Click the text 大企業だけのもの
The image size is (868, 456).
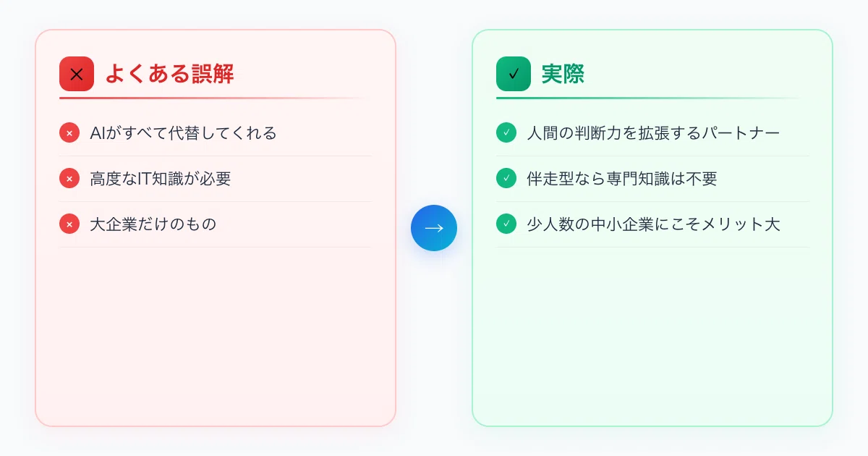point(153,224)
